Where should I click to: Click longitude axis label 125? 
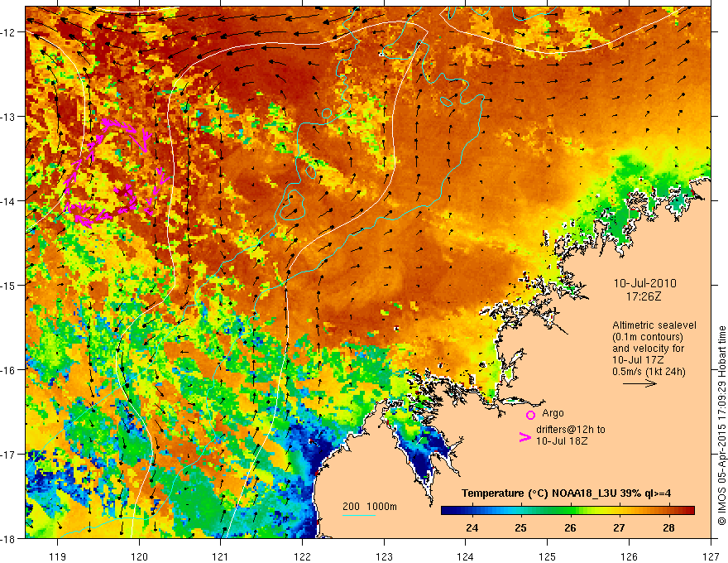coord(548,556)
